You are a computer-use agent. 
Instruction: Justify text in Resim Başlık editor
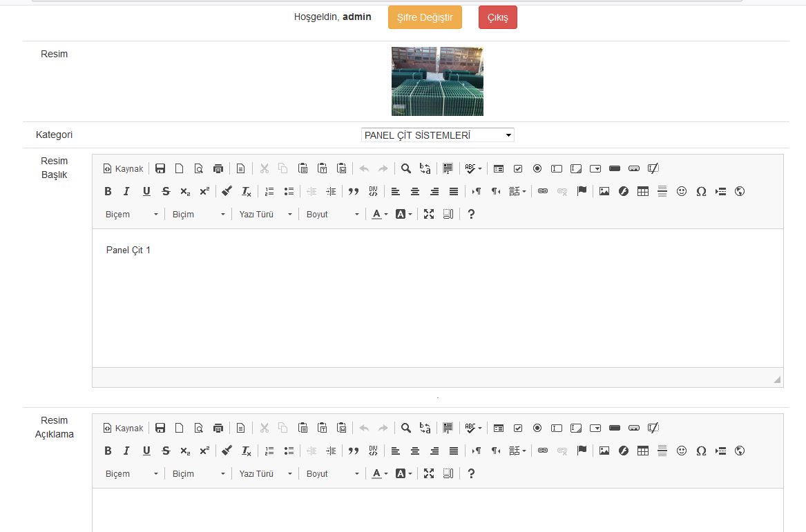click(x=453, y=191)
